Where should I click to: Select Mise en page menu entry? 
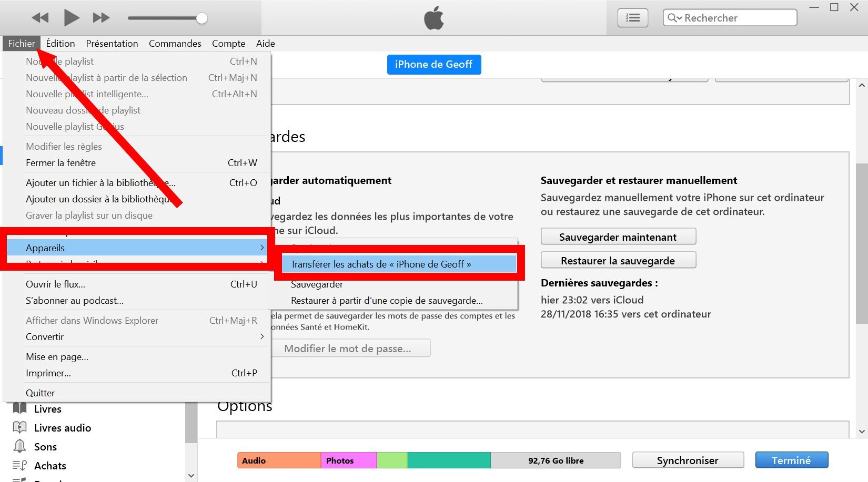click(x=138, y=357)
